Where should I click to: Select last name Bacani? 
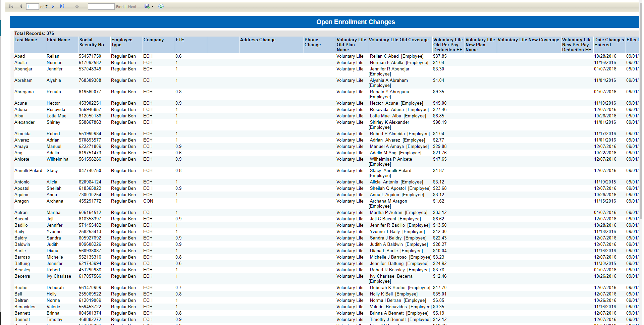(x=21, y=219)
